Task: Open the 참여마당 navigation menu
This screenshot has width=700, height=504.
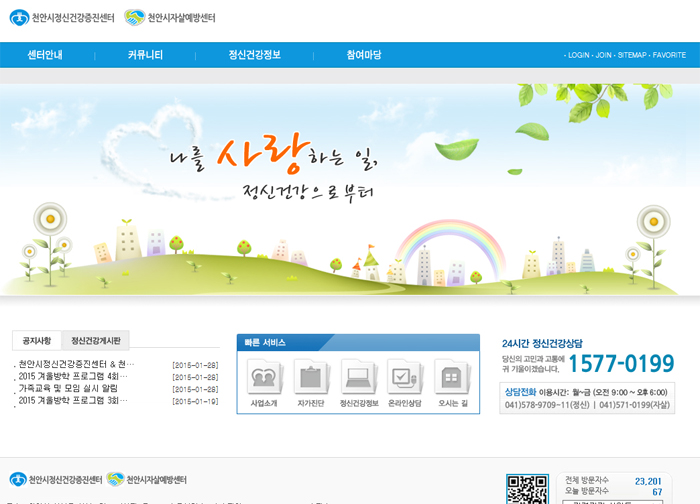Action: [364, 55]
